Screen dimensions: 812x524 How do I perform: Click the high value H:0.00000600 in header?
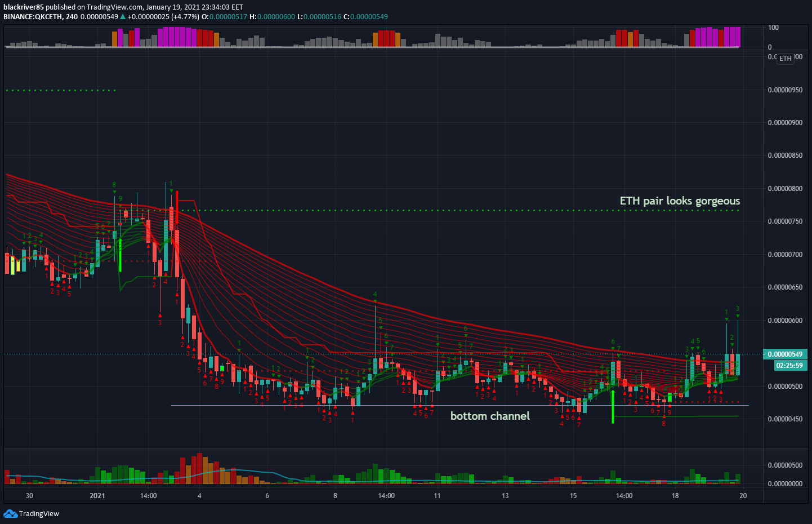tap(272, 16)
